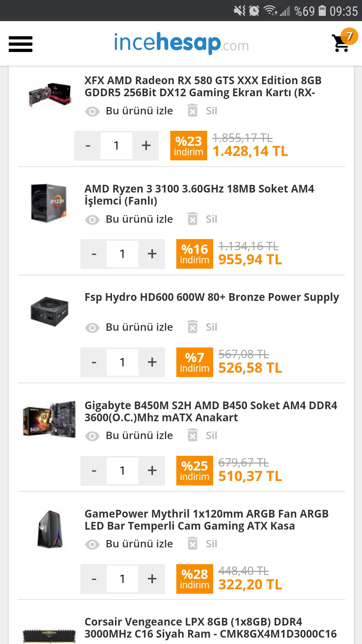Open the hamburger menu
The height and width of the screenshot is (644, 362).
click(20, 44)
